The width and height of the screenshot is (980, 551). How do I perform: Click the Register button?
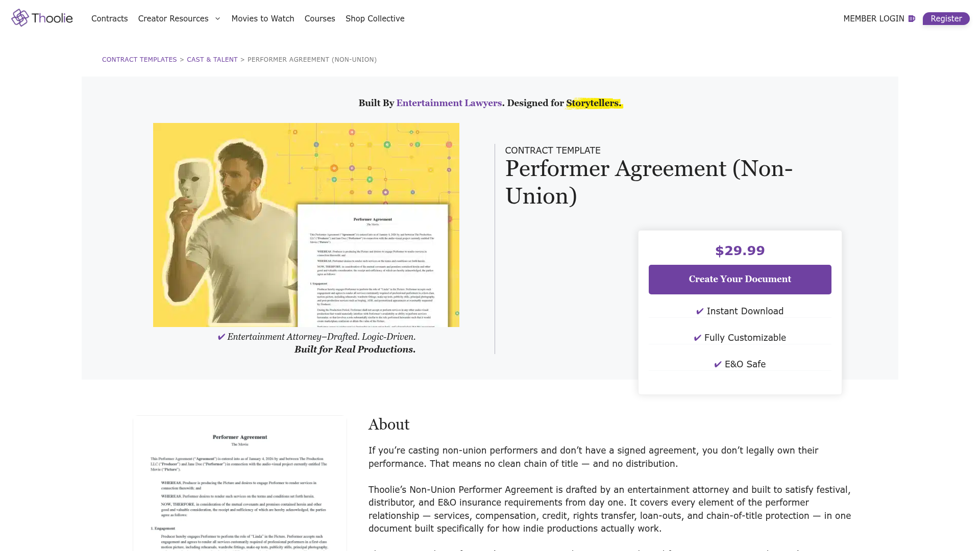pos(946,19)
